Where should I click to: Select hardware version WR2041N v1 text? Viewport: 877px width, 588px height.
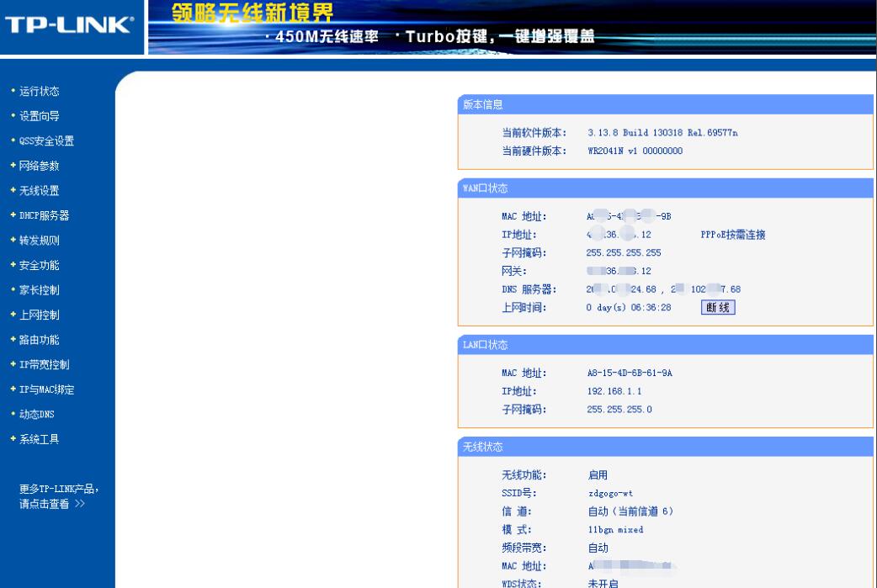click(635, 151)
